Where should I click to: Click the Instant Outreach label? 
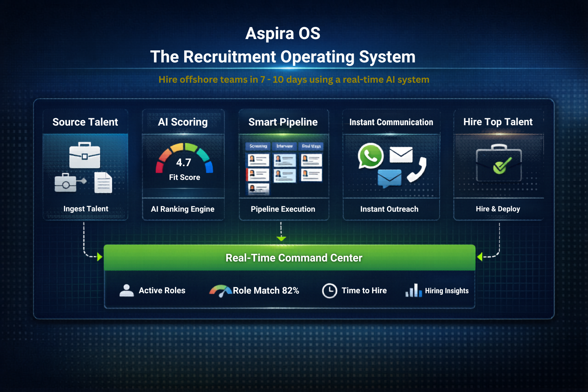pyautogui.click(x=389, y=209)
